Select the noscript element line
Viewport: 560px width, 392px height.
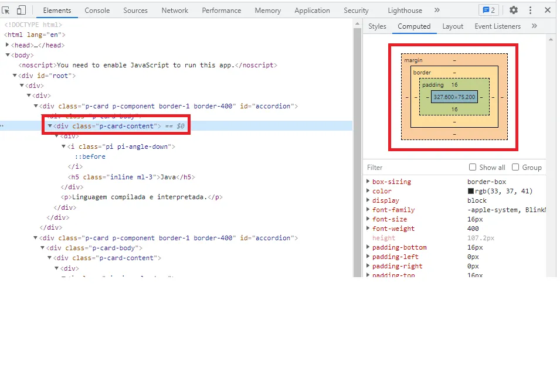pyautogui.click(x=148, y=66)
